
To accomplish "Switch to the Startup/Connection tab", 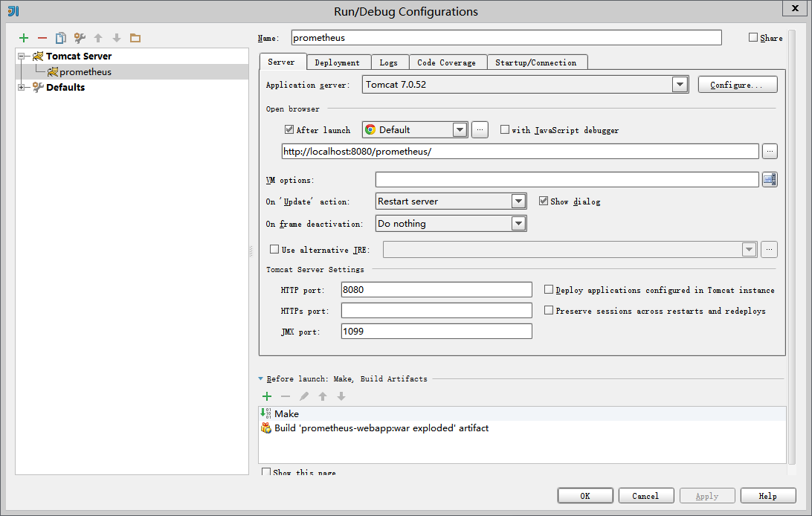I will [x=537, y=62].
